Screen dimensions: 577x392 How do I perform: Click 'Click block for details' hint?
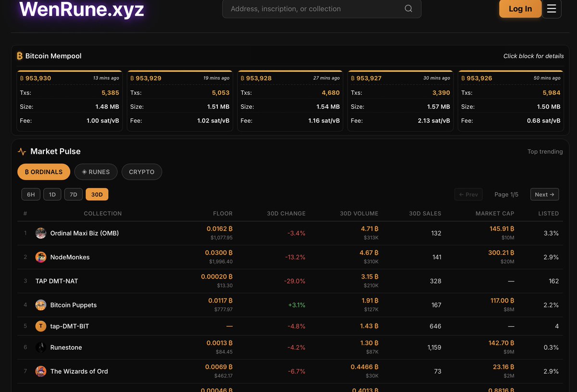pos(533,56)
